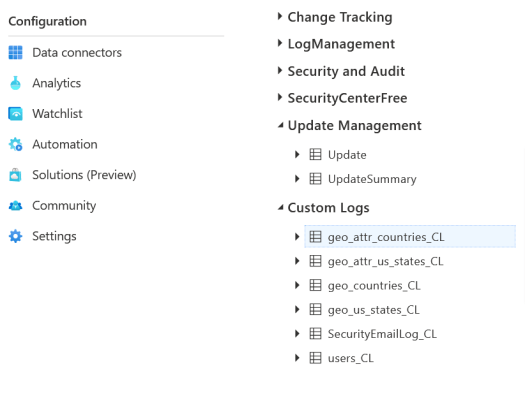
Task: Open the Watchlist icon
Action: pyautogui.click(x=15, y=114)
